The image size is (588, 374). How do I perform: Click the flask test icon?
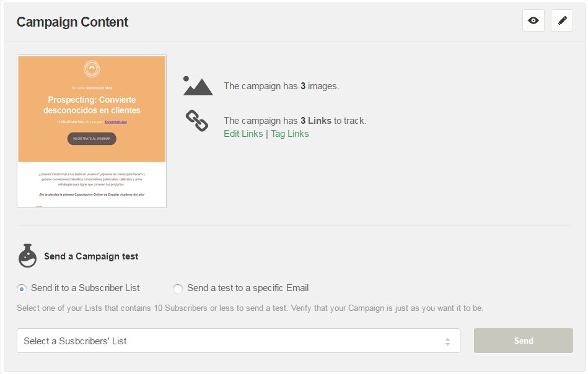(x=27, y=256)
